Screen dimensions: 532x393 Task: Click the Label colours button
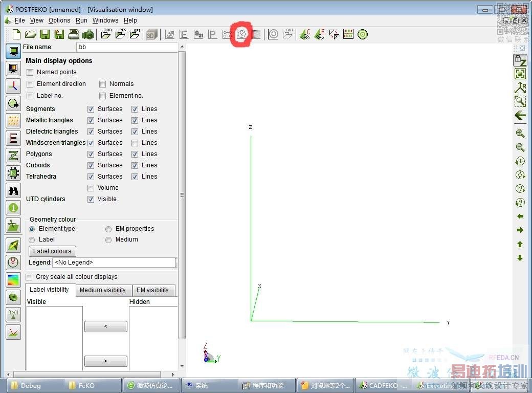52,251
